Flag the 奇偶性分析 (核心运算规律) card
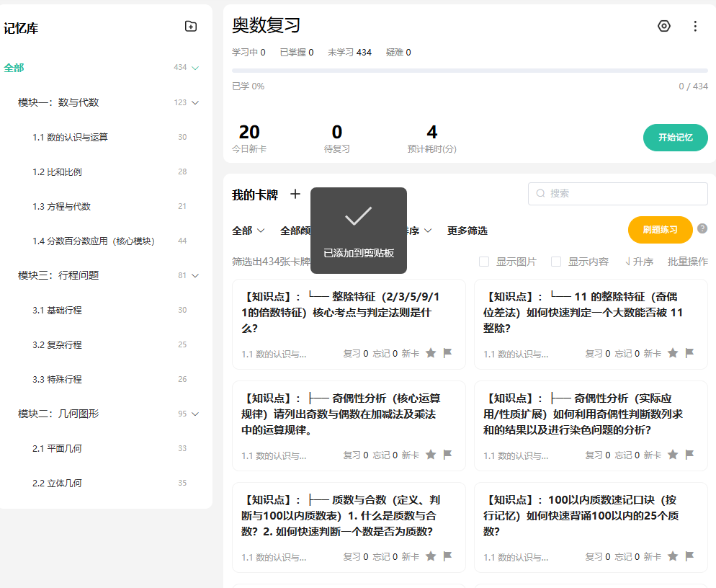This screenshot has width=716, height=588. 447,455
